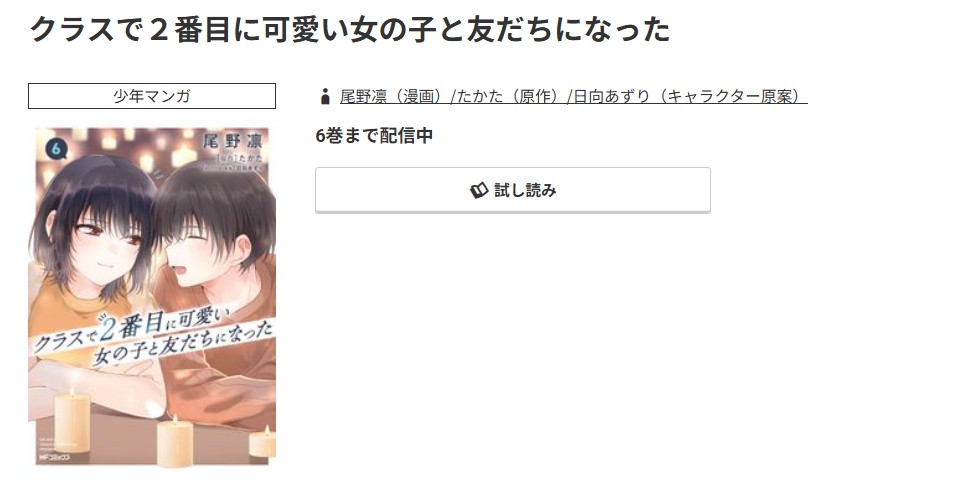Click the open book icon in 試し読み
This screenshot has height=495, width=958.
(478, 191)
